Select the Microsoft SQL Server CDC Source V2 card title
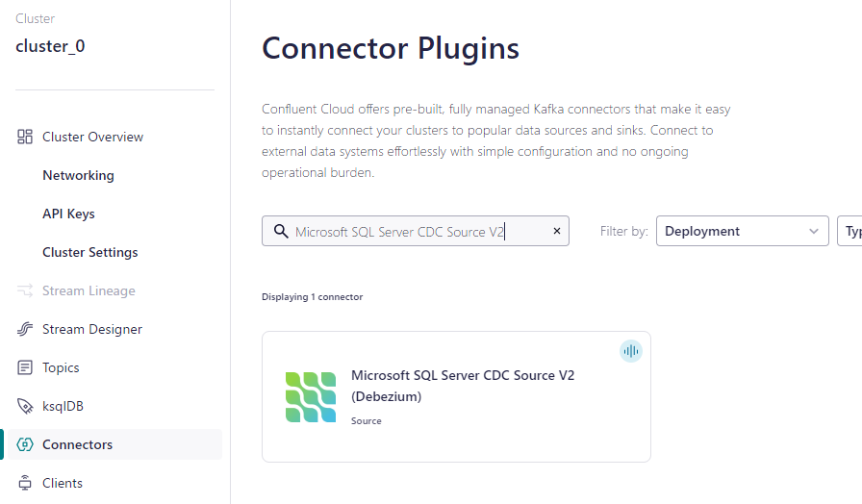862x504 pixels. click(x=463, y=386)
